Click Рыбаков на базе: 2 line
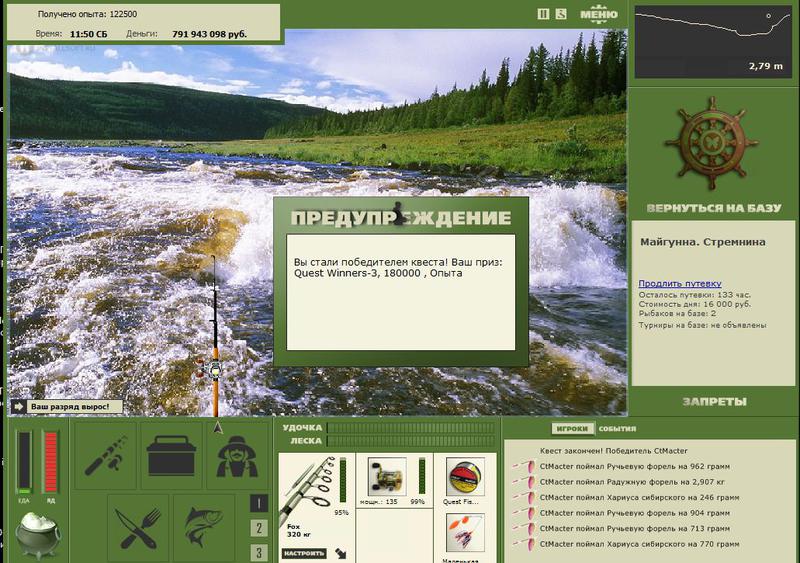This screenshot has height=563, width=800. tap(677, 313)
